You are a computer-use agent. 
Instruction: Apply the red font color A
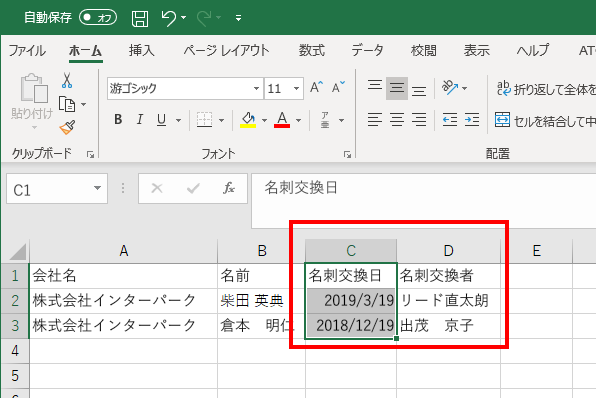click(x=282, y=120)
